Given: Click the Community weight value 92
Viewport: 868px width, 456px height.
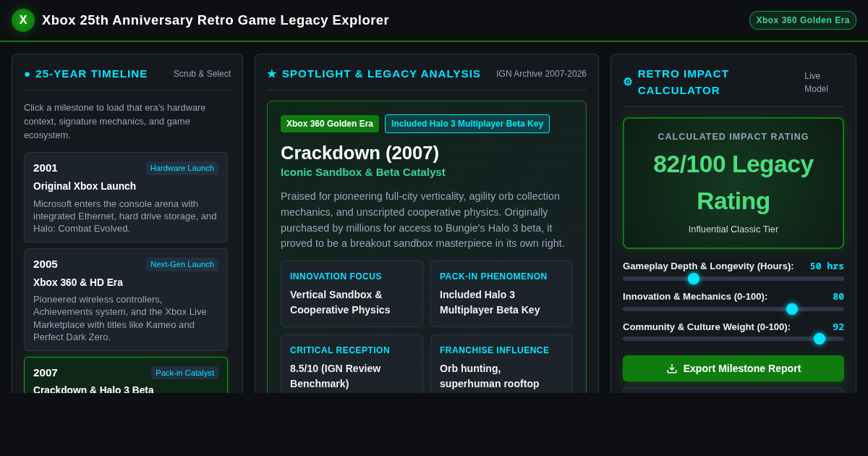Looking at the screenshot, I should (x=838, y=327).
